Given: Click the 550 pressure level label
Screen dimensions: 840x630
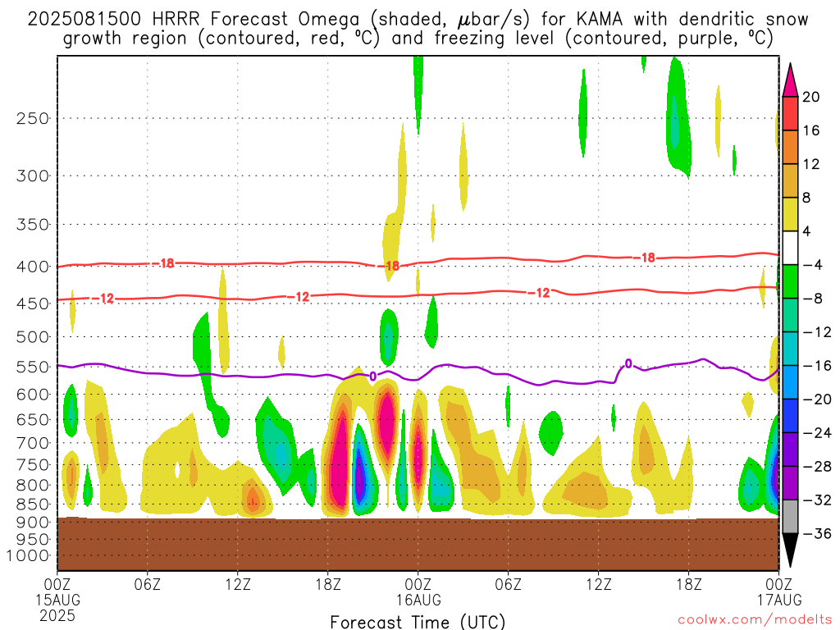Looking at the screenshot, I should (33, 367).
